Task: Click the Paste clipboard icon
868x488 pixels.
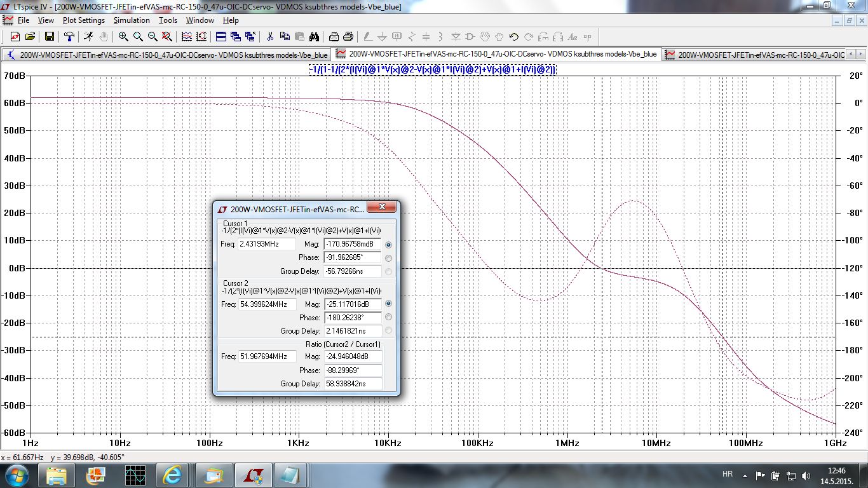Action: [299, 37]
